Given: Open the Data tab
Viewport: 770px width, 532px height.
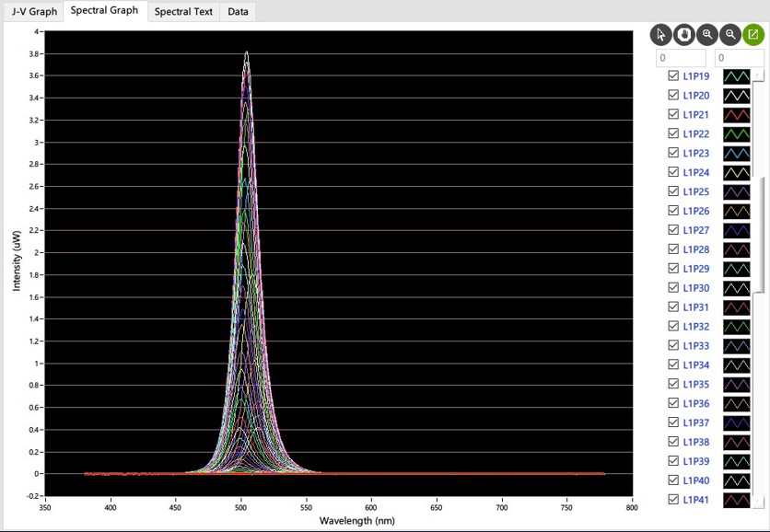Looking at the screenshot, I should coord(238,12).
